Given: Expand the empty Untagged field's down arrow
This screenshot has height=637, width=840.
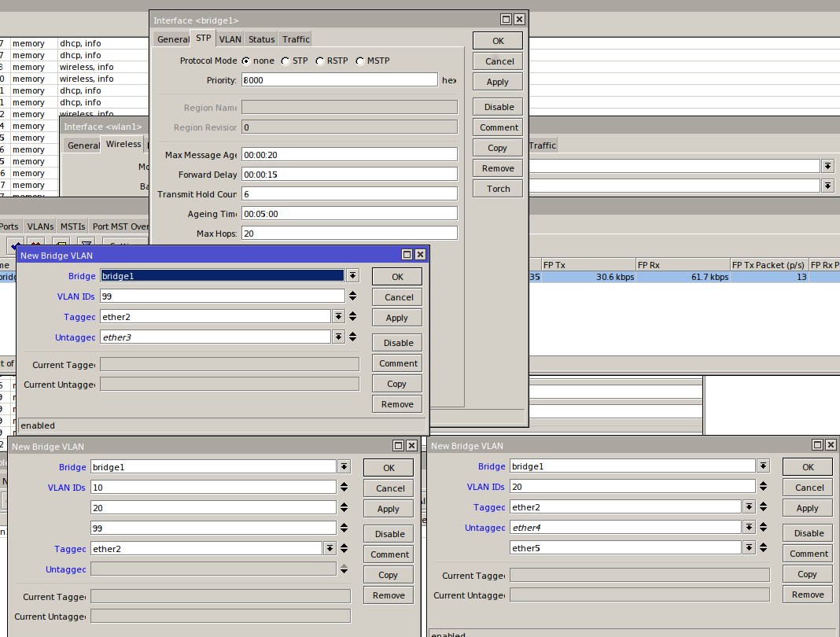Looking at the screenshot, I should pyautogui.click(x=344, y=569).
